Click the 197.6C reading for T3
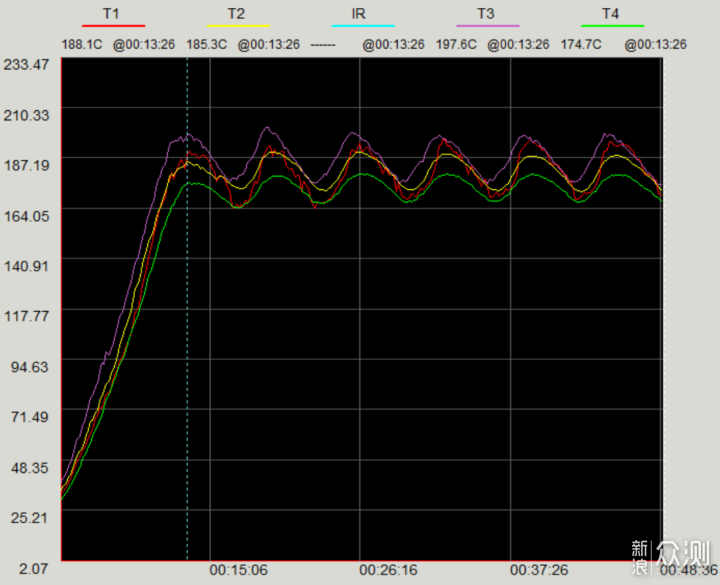 point(456,45)
